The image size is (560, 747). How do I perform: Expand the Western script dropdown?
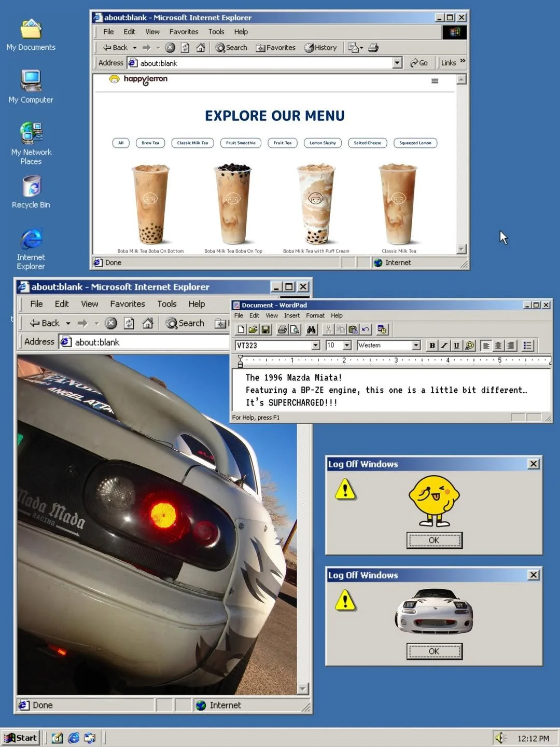[x=416, y=345]
